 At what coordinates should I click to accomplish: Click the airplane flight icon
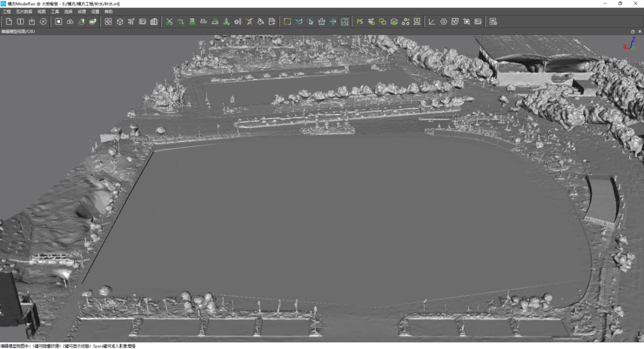coord(131,21)
